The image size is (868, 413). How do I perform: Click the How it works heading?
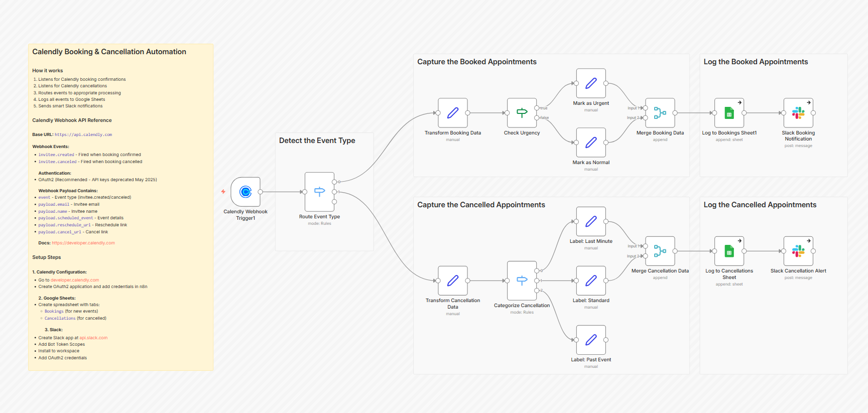click(x=48, y=71)
